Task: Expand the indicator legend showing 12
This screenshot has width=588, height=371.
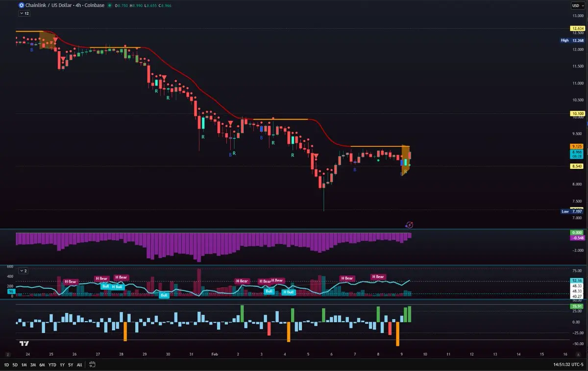Action: (x=24, y=14)
